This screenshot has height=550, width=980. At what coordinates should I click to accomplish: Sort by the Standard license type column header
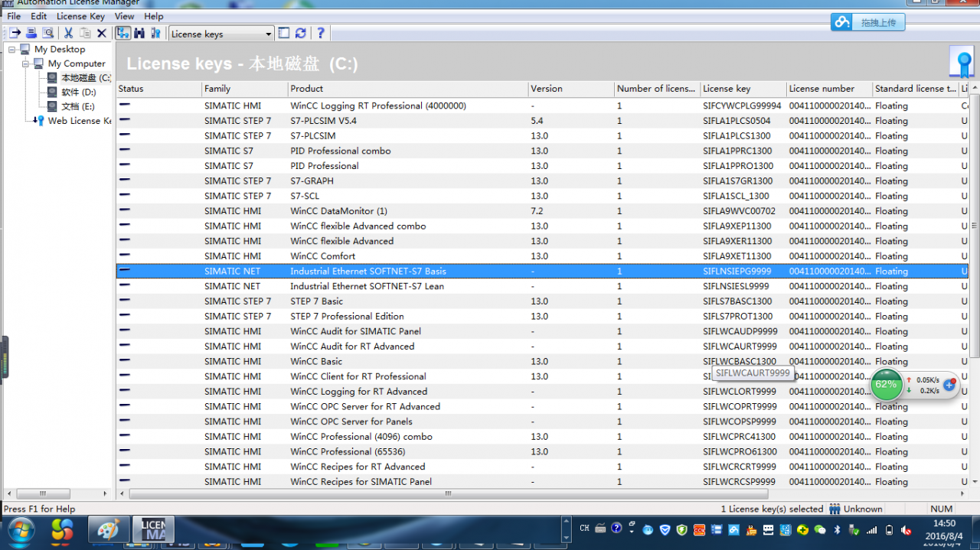point(916,89)
